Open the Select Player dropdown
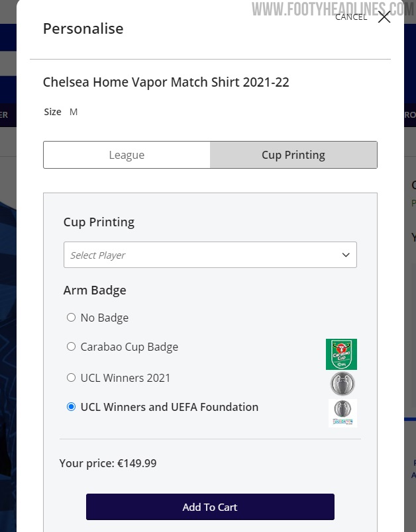 pos(199,255)
